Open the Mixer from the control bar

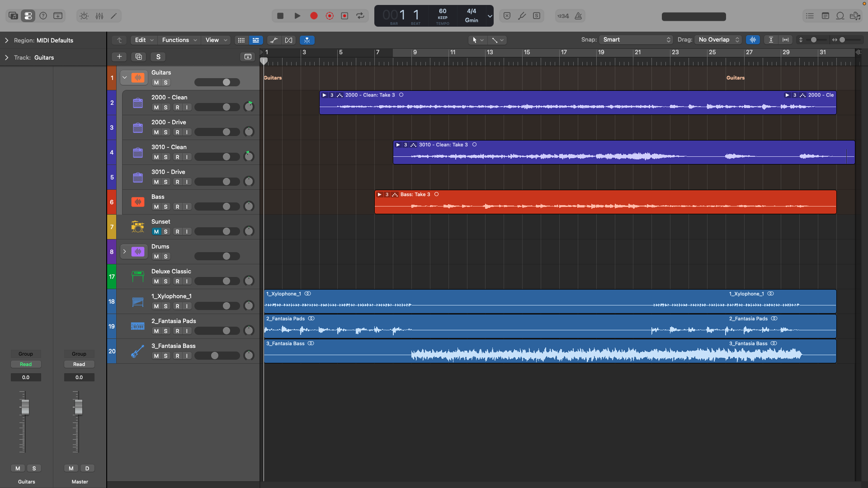[x=99, y=16]
